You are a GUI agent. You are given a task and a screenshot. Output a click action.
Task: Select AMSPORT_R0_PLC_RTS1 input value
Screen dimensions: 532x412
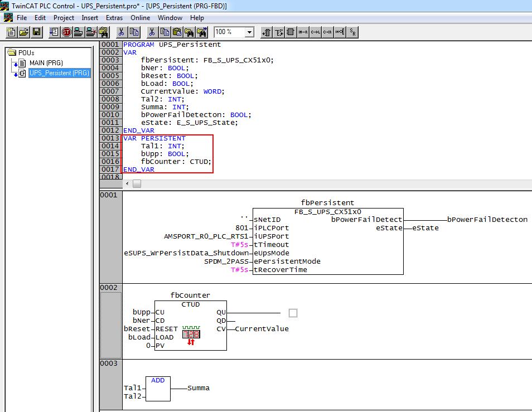pos(206,236)
